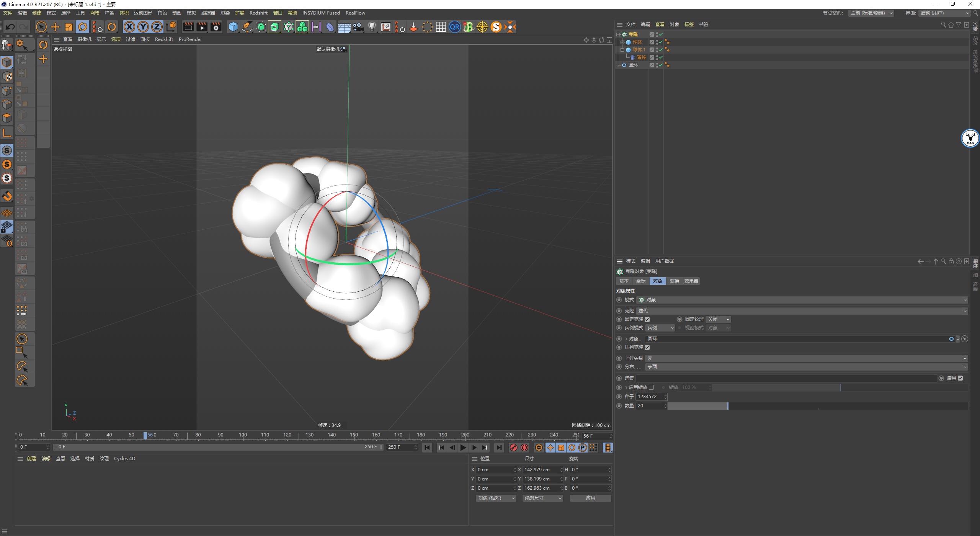This screenshot has height=536, width=980.
Task: Click the 应用 button
Action: (x=590, y=498)
